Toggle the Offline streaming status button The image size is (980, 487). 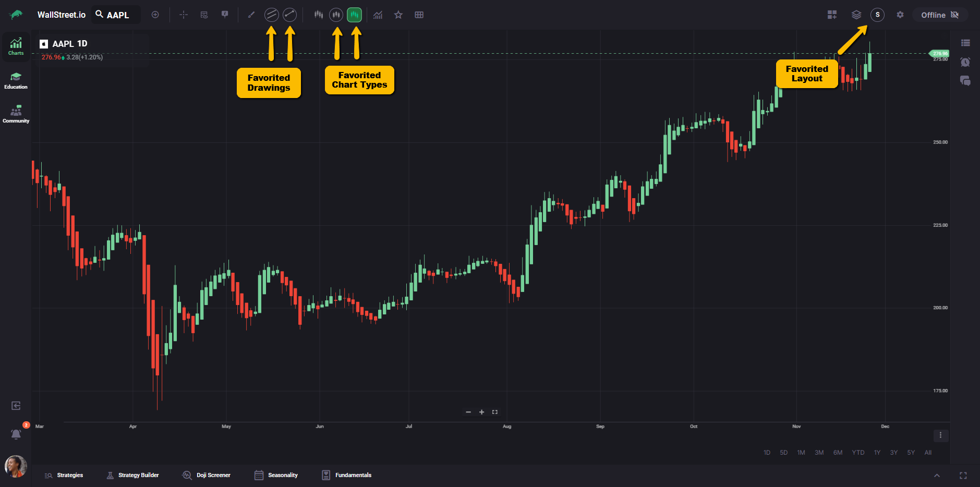940,15
